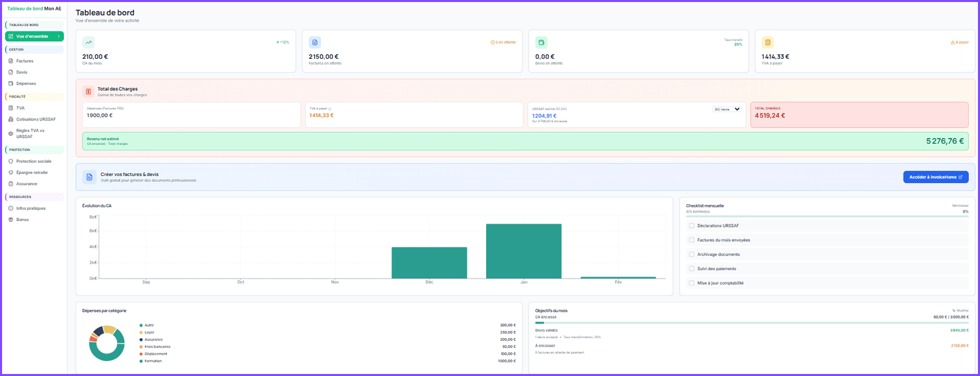Check the Déclarations URSSAF checkbox
Viewport: 980px width, 376px height.
point(692,226)
